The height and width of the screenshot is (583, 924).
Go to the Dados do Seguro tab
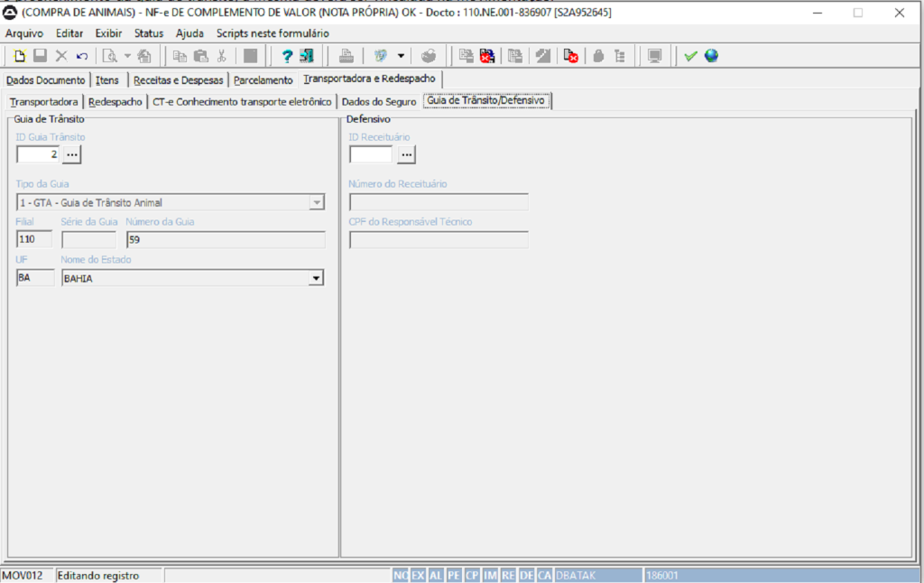click(x=379, y=102)
